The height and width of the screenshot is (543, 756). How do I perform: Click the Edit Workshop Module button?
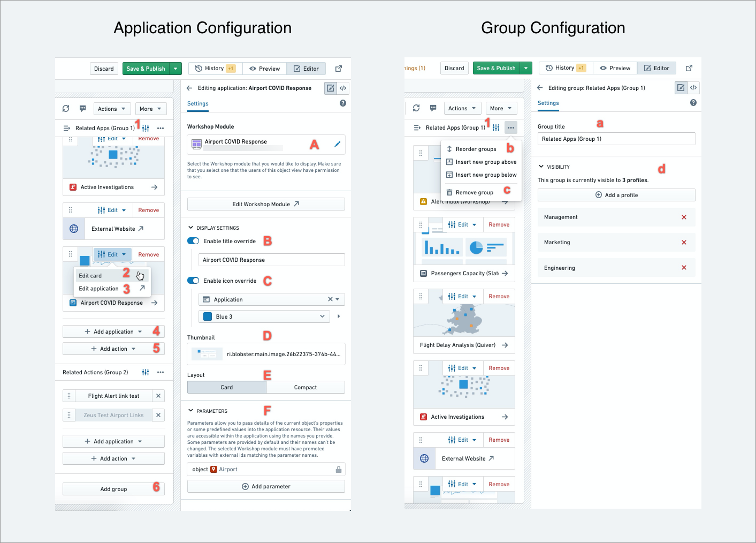tap(266, 204)
